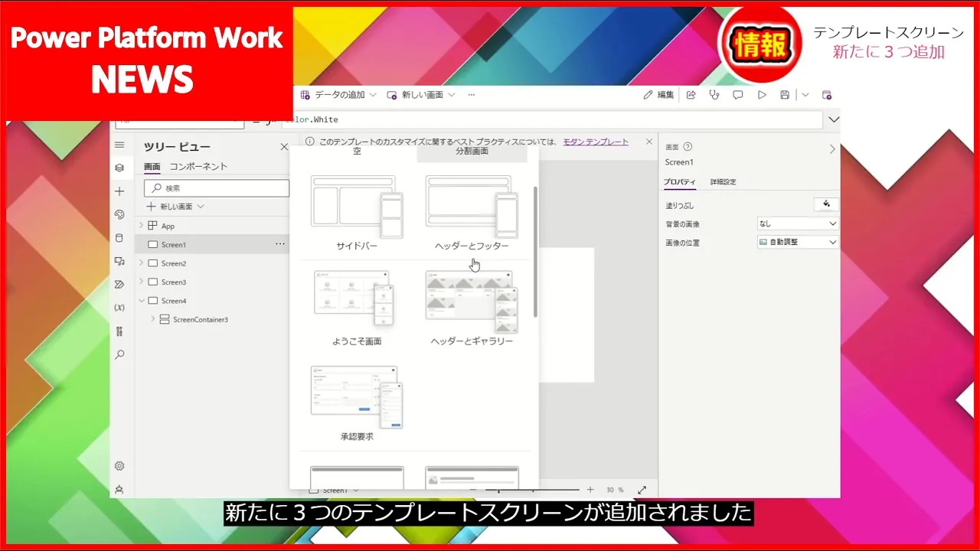Viewport: 980px width, 551px height.
Task: Click the 塗りつぶし fill color button
Action: pyautogui.click(x=826, y=204)
